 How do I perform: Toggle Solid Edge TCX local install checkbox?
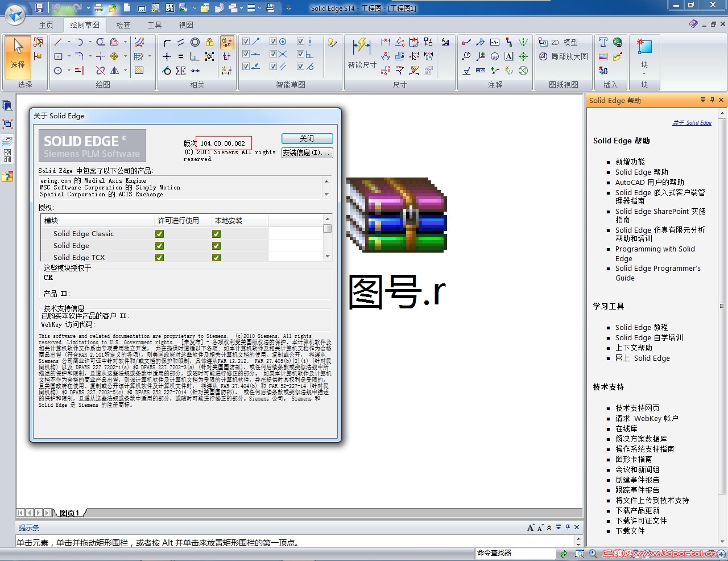[216, 258]
